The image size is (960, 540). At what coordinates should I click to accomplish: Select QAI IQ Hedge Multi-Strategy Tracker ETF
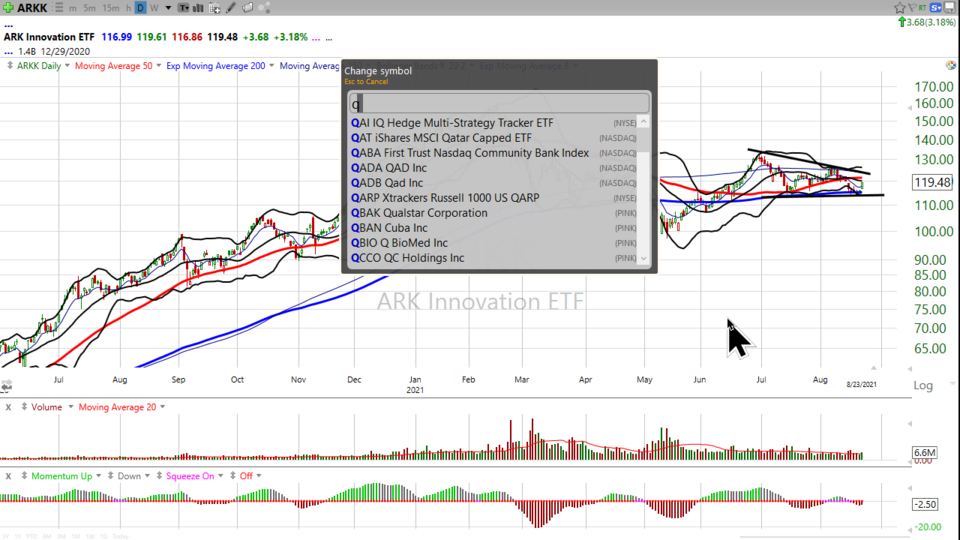(493, 122)
